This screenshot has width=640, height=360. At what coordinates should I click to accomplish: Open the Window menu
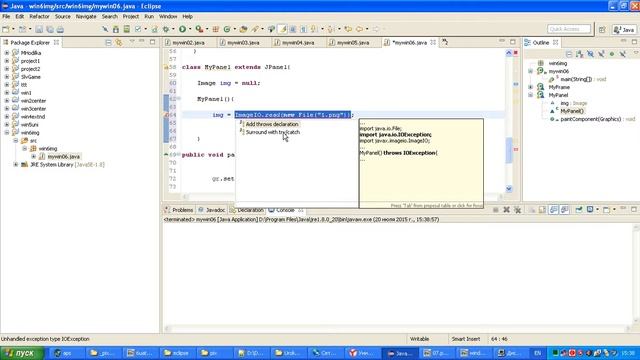[168, 16]
